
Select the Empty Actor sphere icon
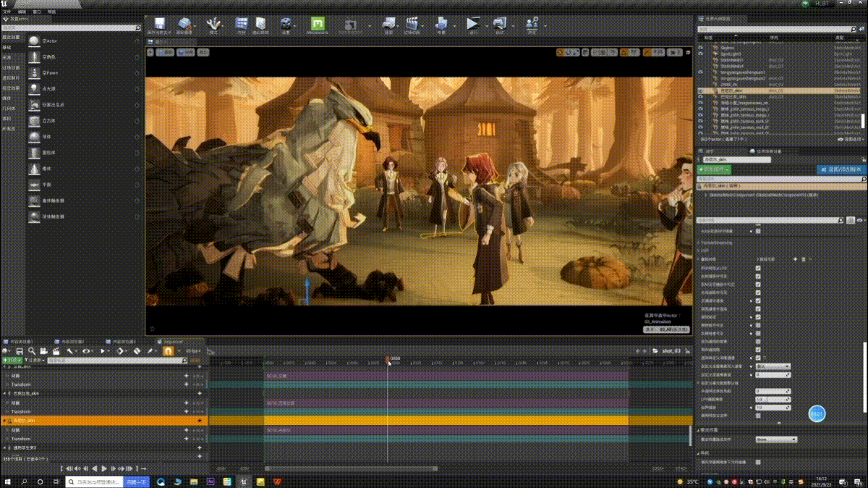(x=34, y=41)
